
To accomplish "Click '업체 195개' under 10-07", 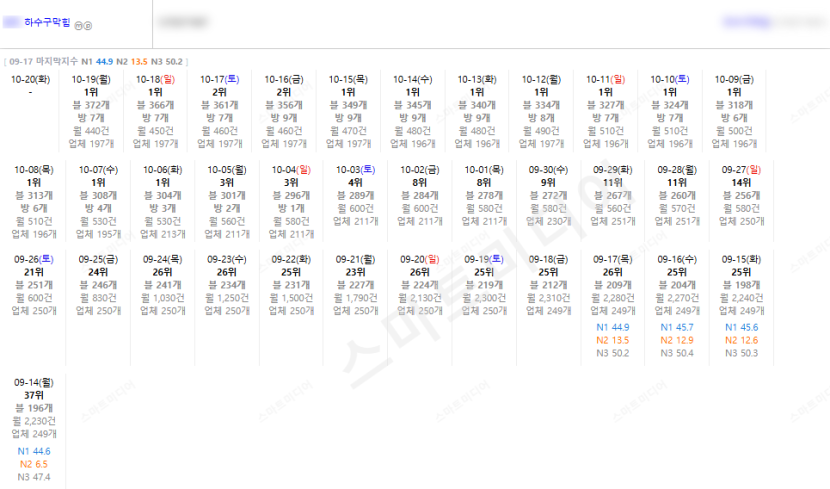I will (x=98, y=234).
